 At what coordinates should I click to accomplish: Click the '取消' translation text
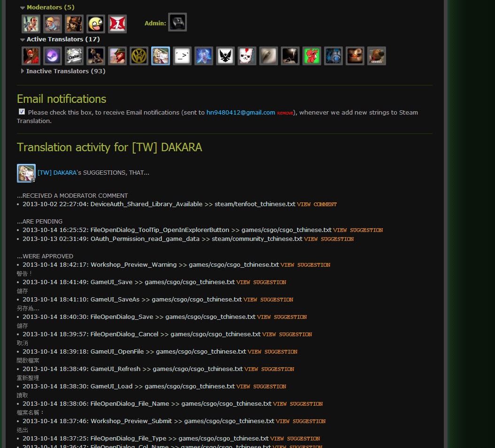pyautogui.click(x=23, y=343)
